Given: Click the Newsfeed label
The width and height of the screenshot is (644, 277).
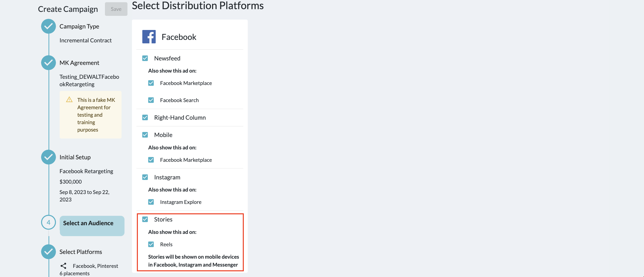Looking at the screenshot, I should click(x=167, y=58).
